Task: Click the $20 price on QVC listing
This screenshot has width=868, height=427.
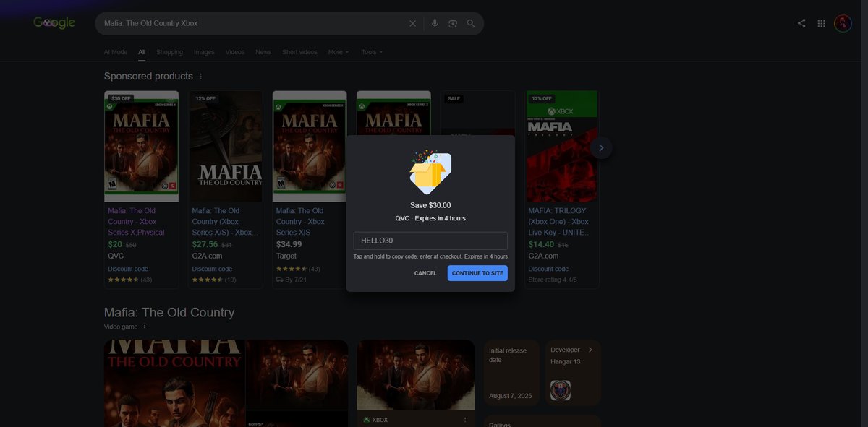Action: coord(115,244)
